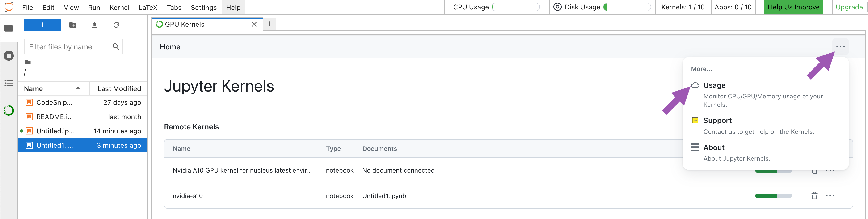This screenshot has height=219, width=868.
Task: Open table of contents sidebar icon
Action: (x=9, y=83)
